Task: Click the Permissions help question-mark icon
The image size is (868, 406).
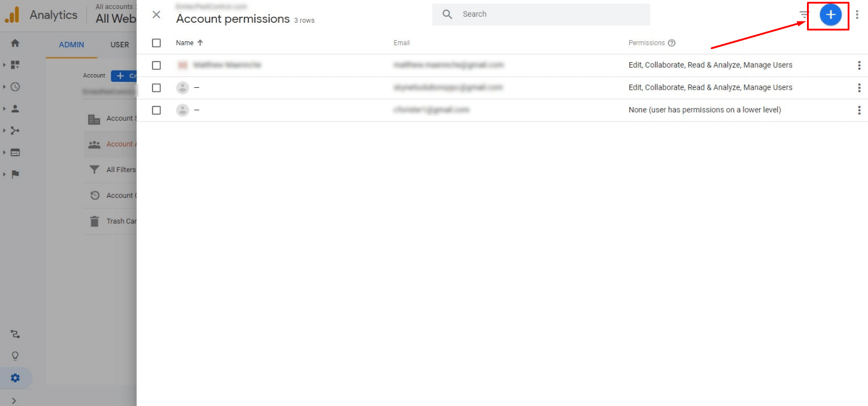Action: [x=672, y=43]
